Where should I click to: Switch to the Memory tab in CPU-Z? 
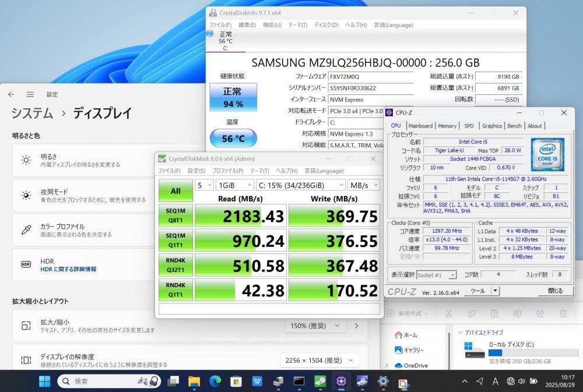[x=447, y=126]
